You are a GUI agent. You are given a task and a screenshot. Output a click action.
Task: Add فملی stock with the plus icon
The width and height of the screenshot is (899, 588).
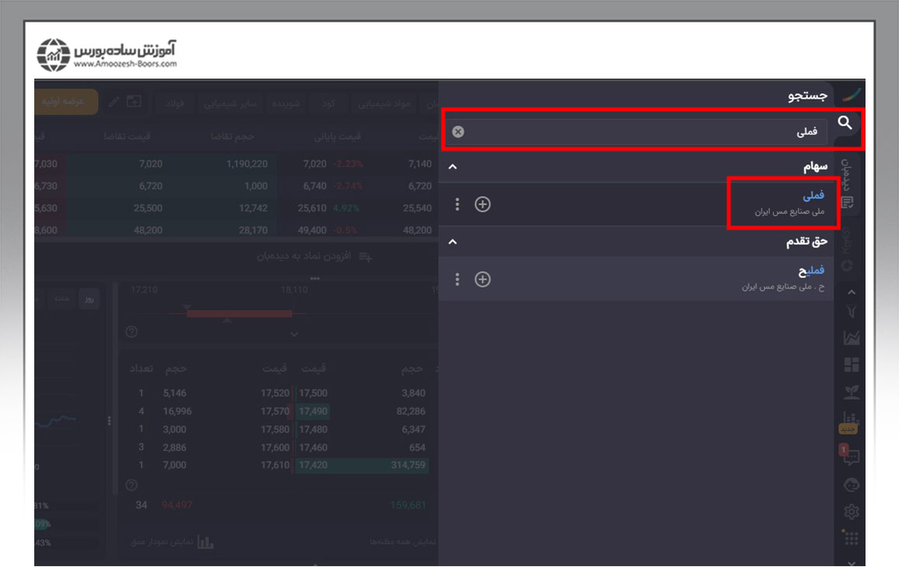(483, 205)
